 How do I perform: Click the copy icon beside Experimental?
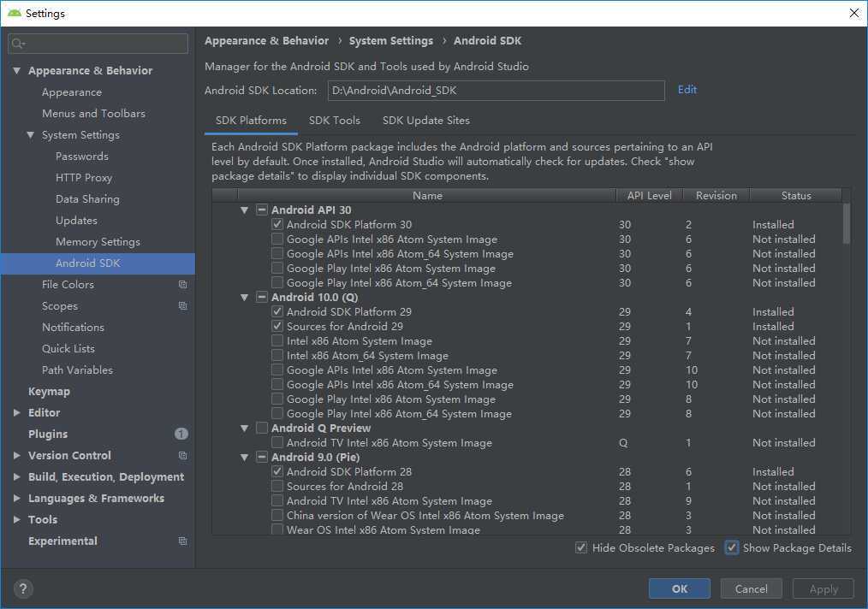point(182,541)
